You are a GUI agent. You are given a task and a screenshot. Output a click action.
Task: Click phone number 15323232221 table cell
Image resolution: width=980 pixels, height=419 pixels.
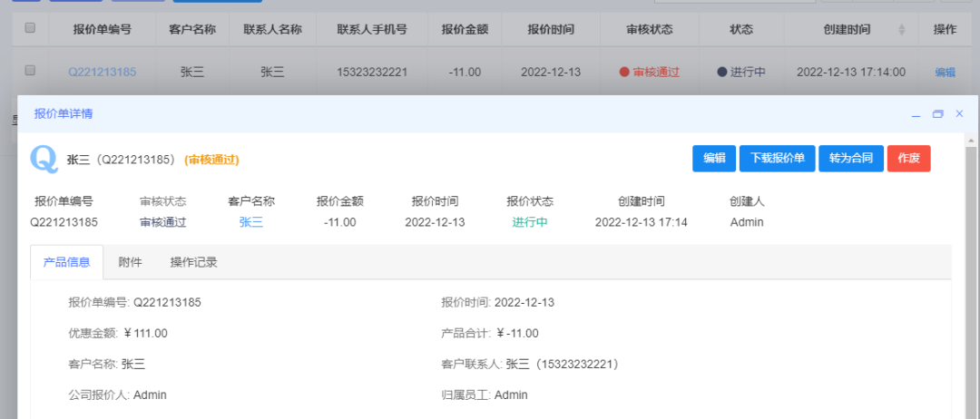[372, 73]
